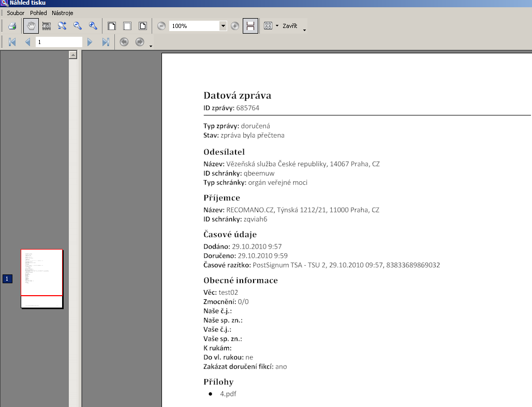The width and height of the screenshot is (532, 407).
Task: Click the navigate forward round arrow
Action: coord(140,42)
